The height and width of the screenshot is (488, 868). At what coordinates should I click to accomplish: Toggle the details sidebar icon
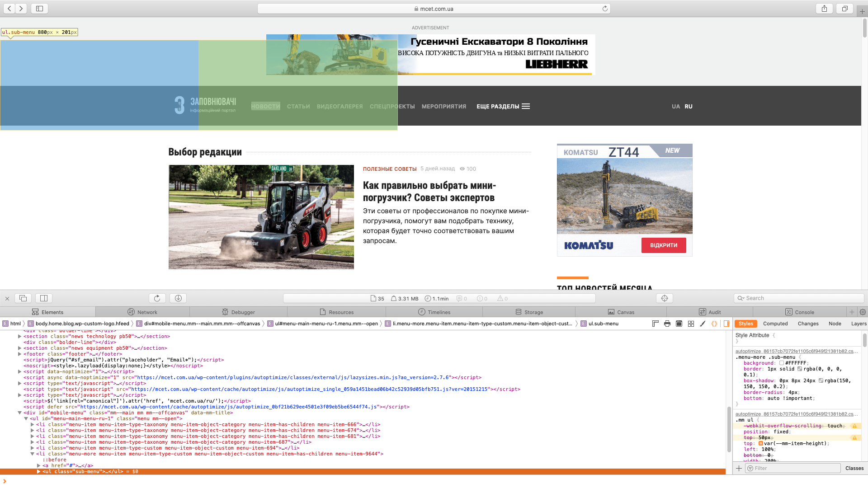pyautogui.click(x=726, y=324)
